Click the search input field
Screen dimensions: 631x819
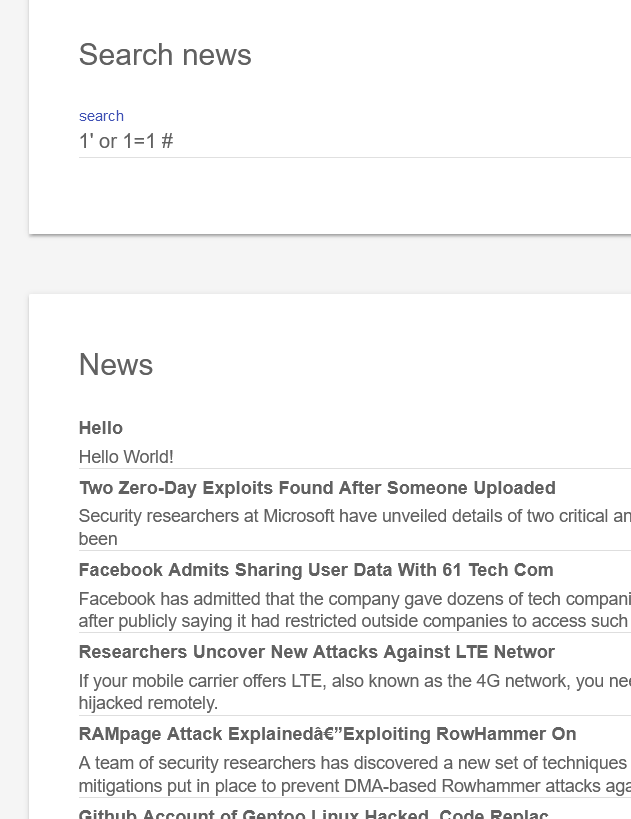tap(355, 141)
